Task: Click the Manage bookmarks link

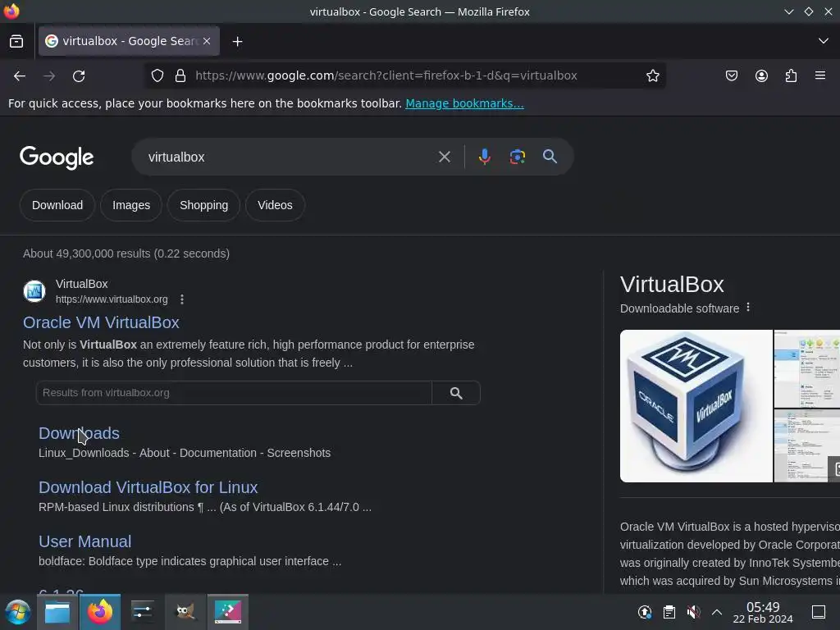Action: (x=464, y=103)
